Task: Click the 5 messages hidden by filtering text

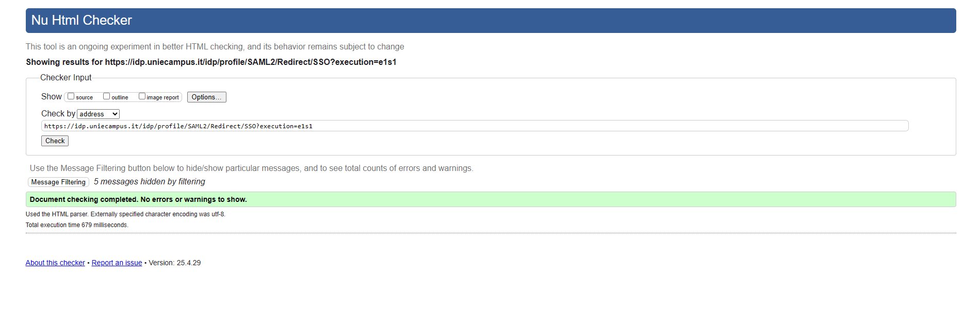Action: pos(150,181)
